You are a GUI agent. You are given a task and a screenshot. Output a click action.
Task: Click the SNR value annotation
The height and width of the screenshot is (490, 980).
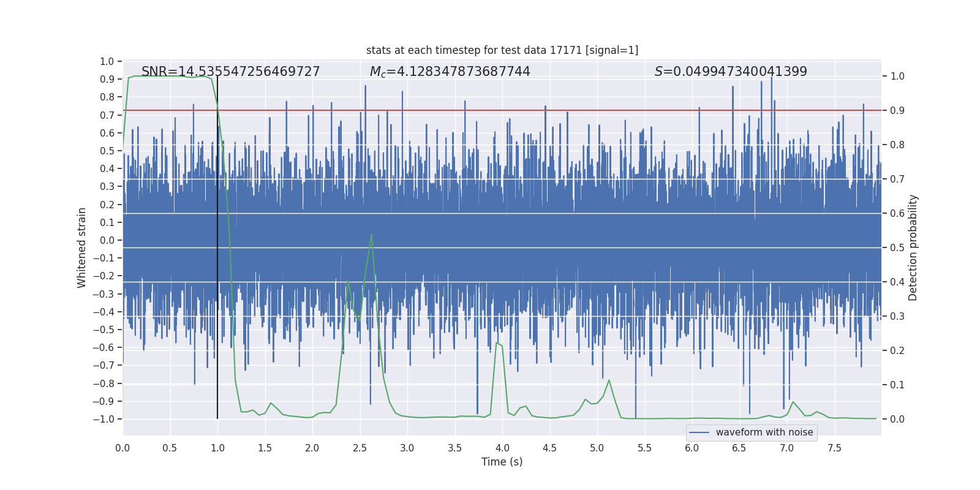click(x=230, y=72)
